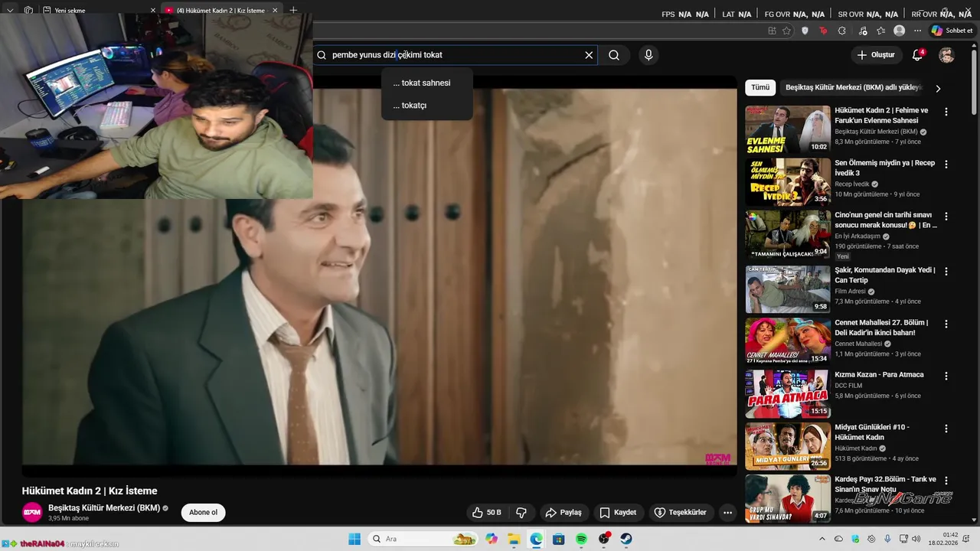Open a new browser tab with plus button
Screen dimensions: 980x551
293,11
